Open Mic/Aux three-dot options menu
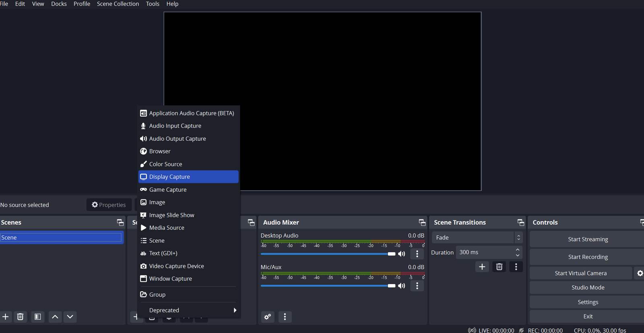Viewport: 644px width, 333px height. 417,286
